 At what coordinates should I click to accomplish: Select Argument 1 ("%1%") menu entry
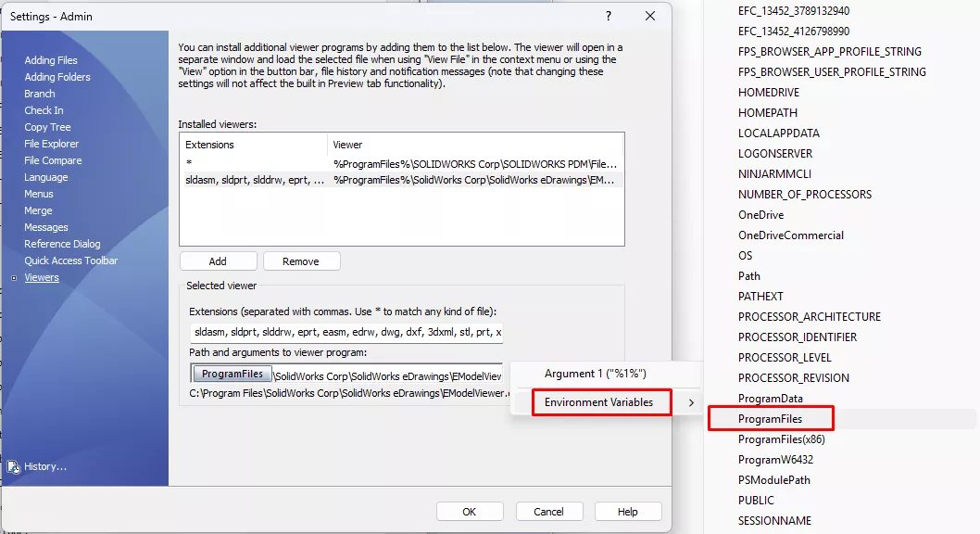click(x=595, y=374)
